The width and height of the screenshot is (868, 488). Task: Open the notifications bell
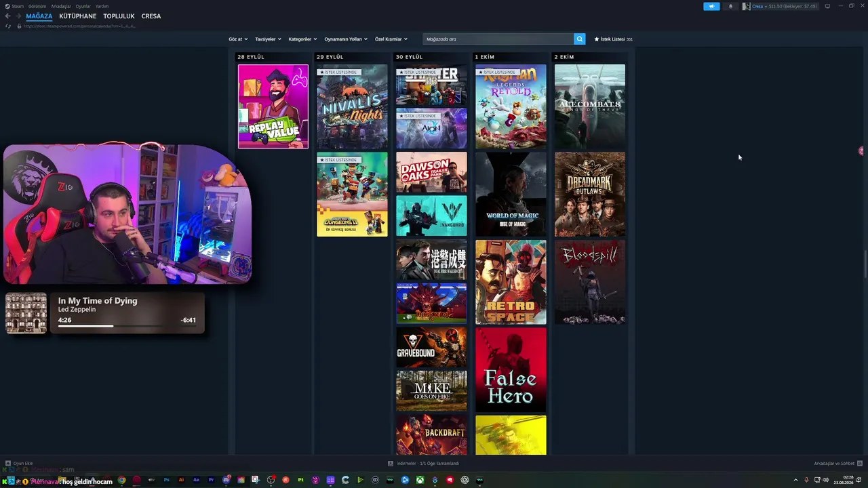point(730,6)
